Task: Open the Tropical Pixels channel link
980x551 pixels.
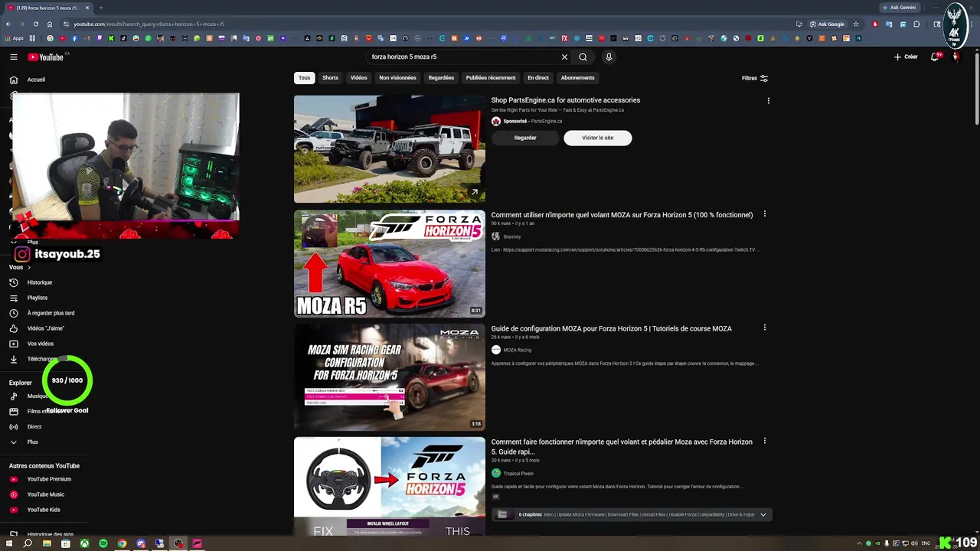Action: click(x=518, y=473)
